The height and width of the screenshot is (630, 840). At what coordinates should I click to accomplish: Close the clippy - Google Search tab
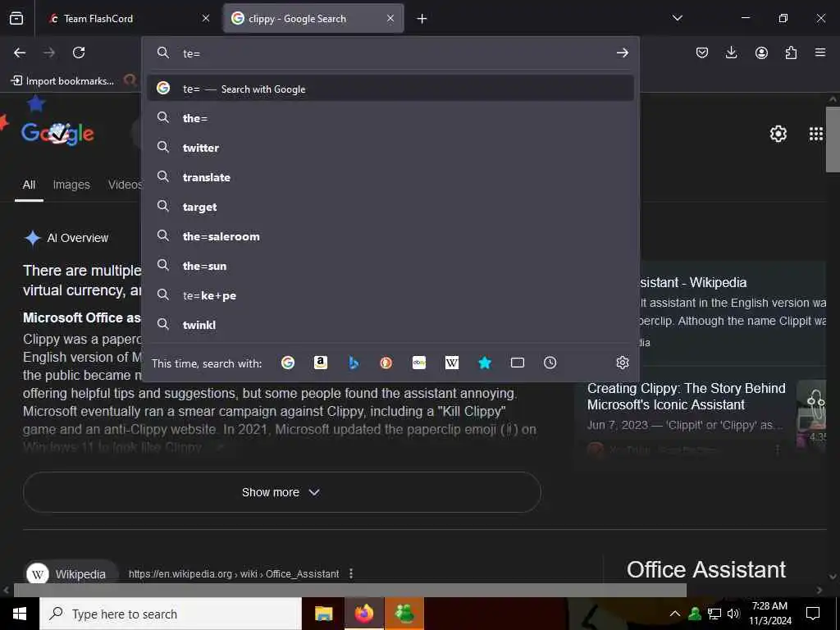(x=390, y=19)
